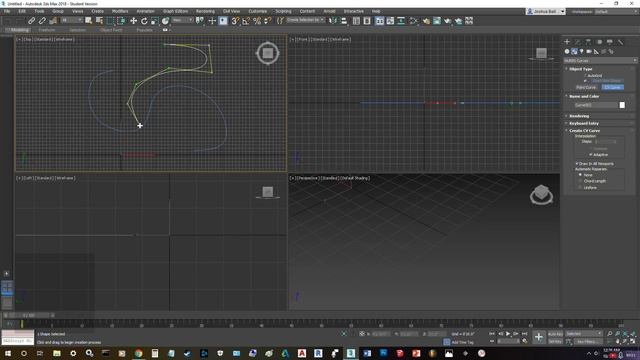This screenshot has width=640, height=360.
Task: Toggle the Percent Snap tool
Action: coord(257,20)
